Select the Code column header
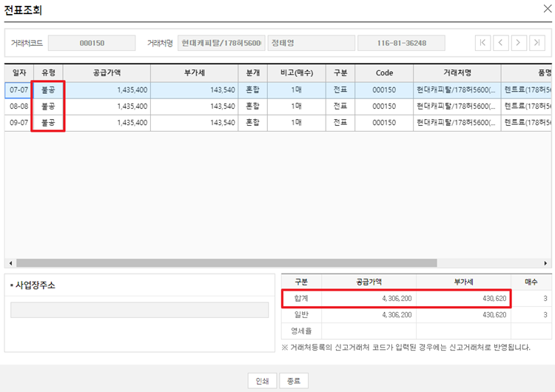The width and height of the screenshot is (555, 392). 384,72
